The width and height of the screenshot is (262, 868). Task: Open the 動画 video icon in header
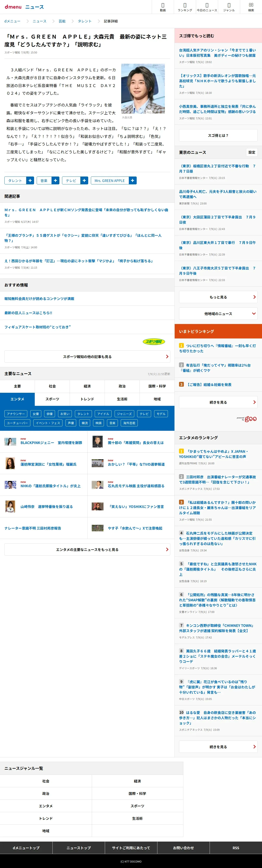click(x=163, y=7)
